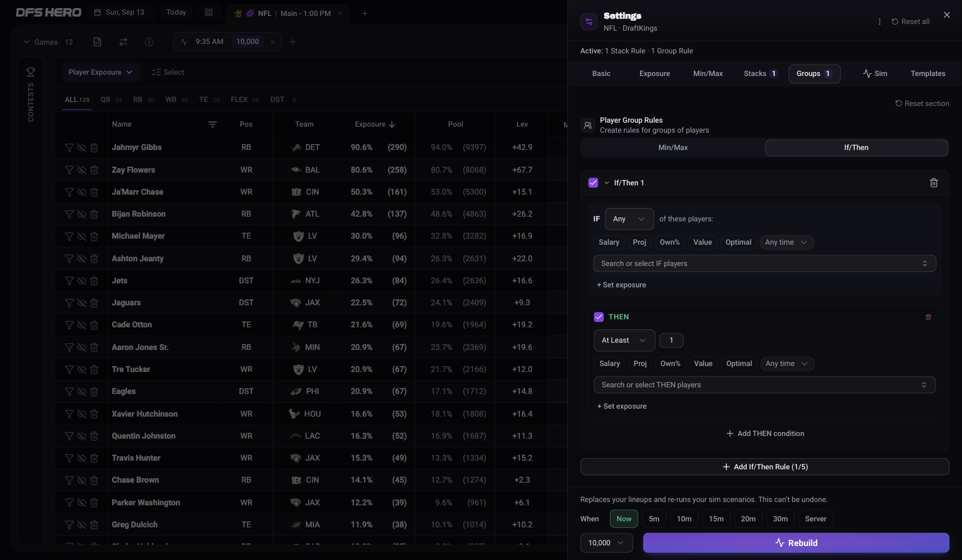
Task: Close the NFL Main 1:00 PM tab
Action: pos(340,13)
